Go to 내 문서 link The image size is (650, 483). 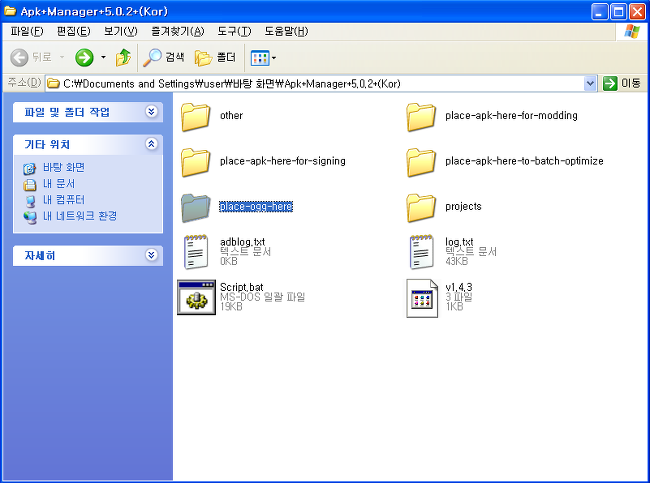pyautogui.click(x=59, y=184)
